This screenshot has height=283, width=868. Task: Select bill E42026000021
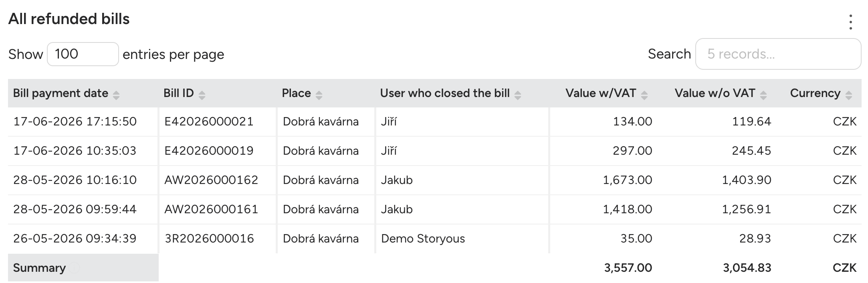(x=209, y=121)
